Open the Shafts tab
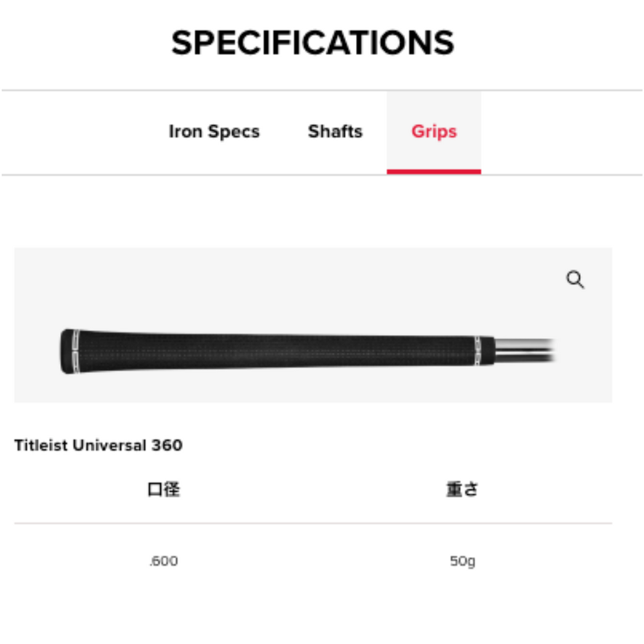644x644 pixels. point(335,131)
